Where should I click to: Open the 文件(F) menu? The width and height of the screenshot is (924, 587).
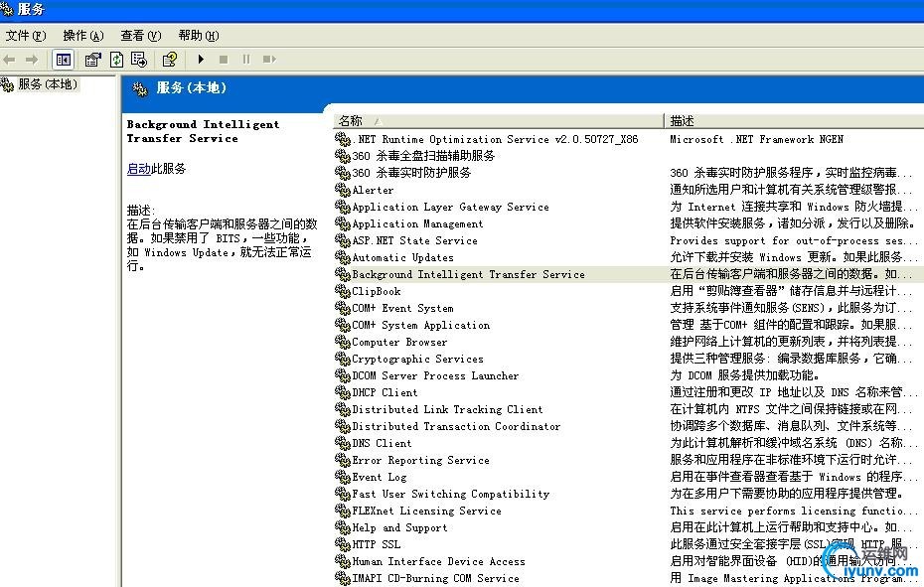point(26,36)
